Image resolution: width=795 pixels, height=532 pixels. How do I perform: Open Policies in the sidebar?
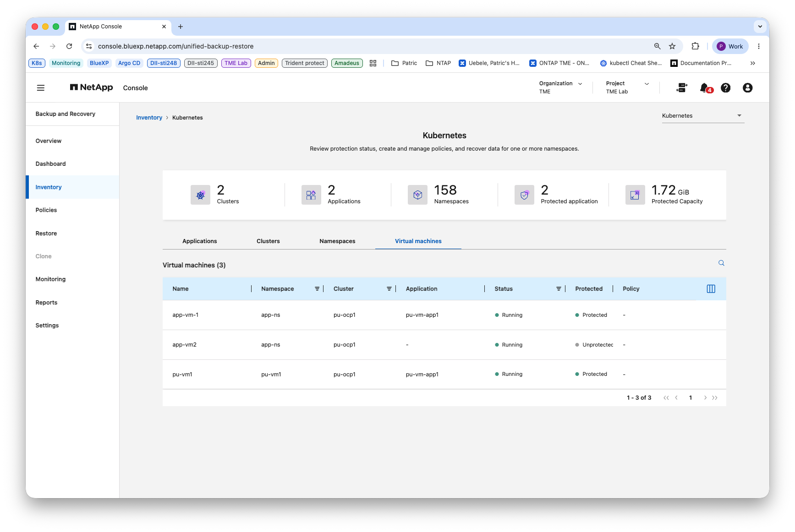pyautogui.click(x=46, y=210)
